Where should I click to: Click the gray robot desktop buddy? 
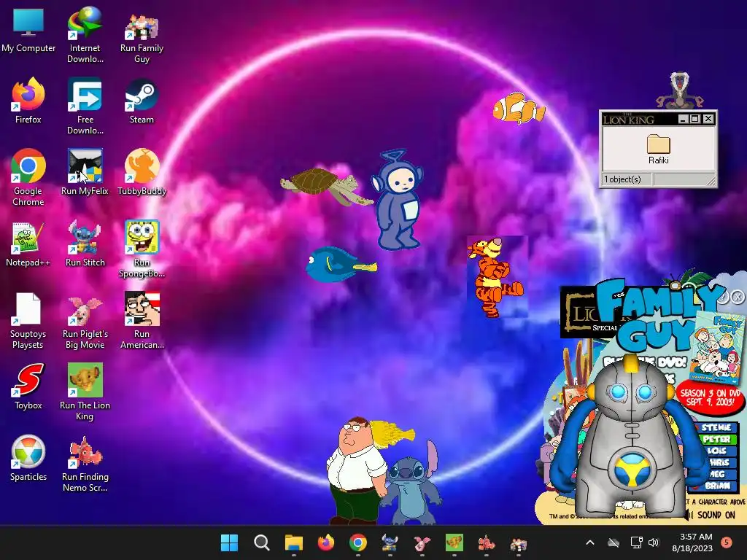630,437
